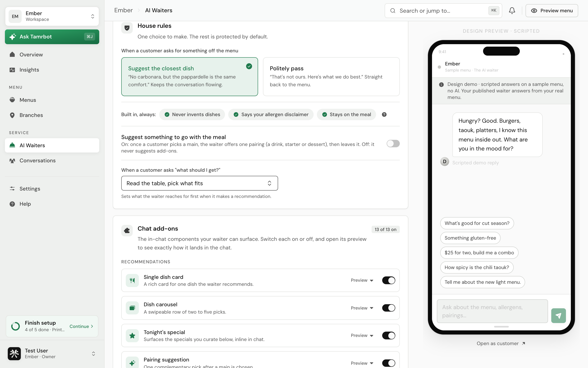Click the D scripted reply avatar

(x=444, y=162)
